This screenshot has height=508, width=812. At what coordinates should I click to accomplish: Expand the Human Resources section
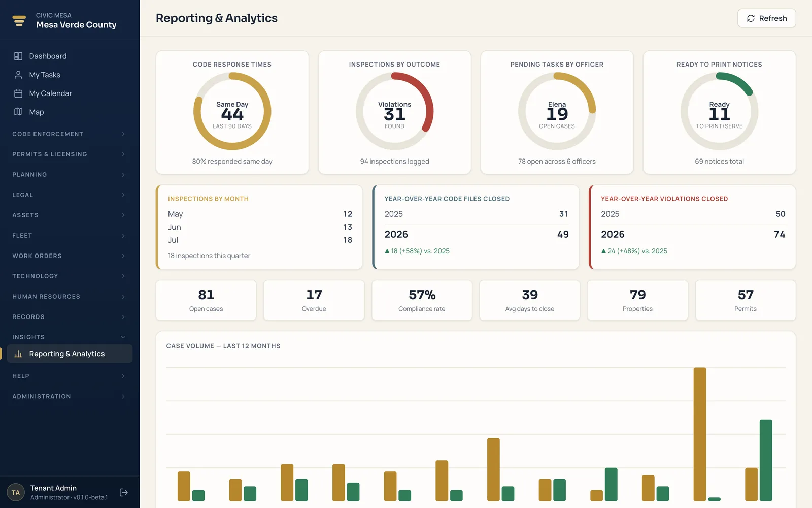click(70, 297)
